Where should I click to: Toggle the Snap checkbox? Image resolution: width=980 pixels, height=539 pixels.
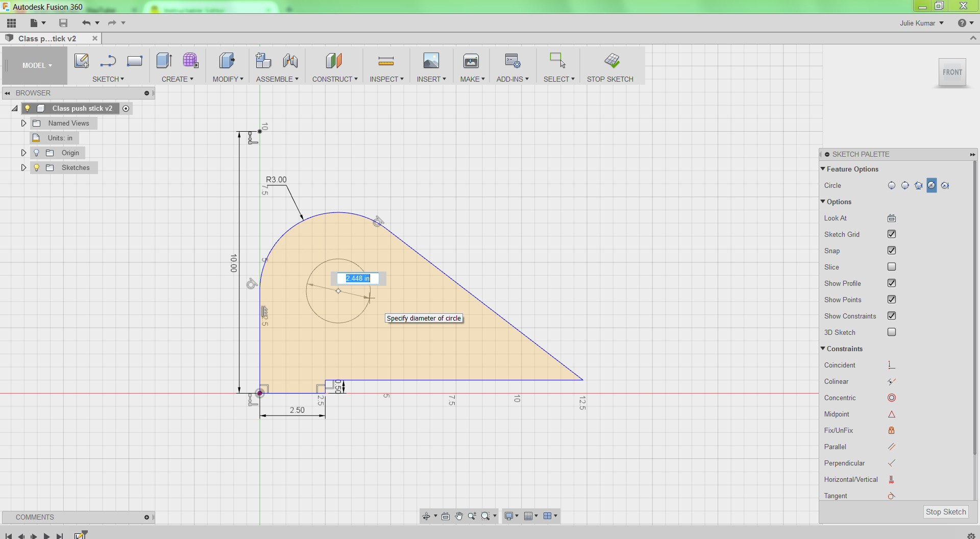pos(892,251)
